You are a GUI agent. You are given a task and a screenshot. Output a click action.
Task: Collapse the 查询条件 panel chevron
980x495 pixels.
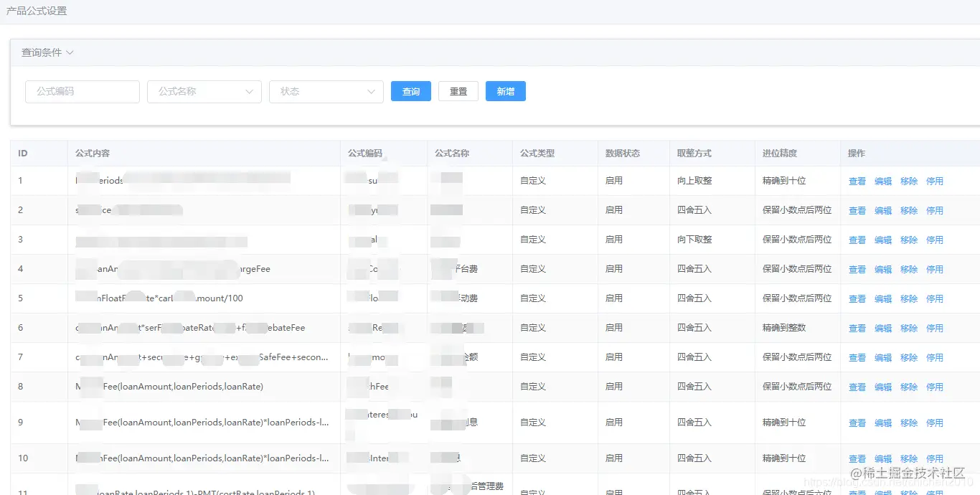pyautogui.click(x=70, y=53)
